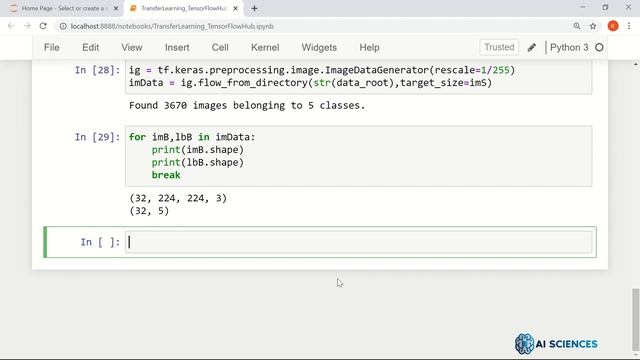This screenshot has width=640, height=360.
Task: Open the Kernel menu
Action: pyautogui.click(x=265, y=47)
